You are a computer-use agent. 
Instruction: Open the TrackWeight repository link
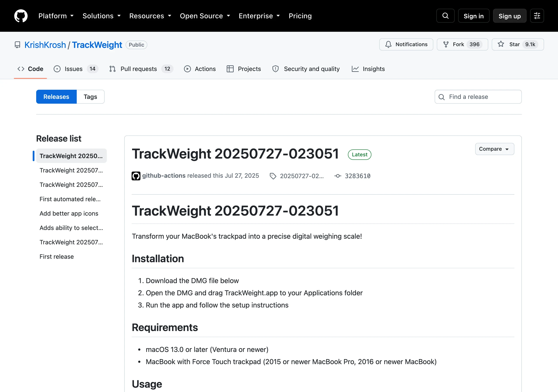(97, 45)
